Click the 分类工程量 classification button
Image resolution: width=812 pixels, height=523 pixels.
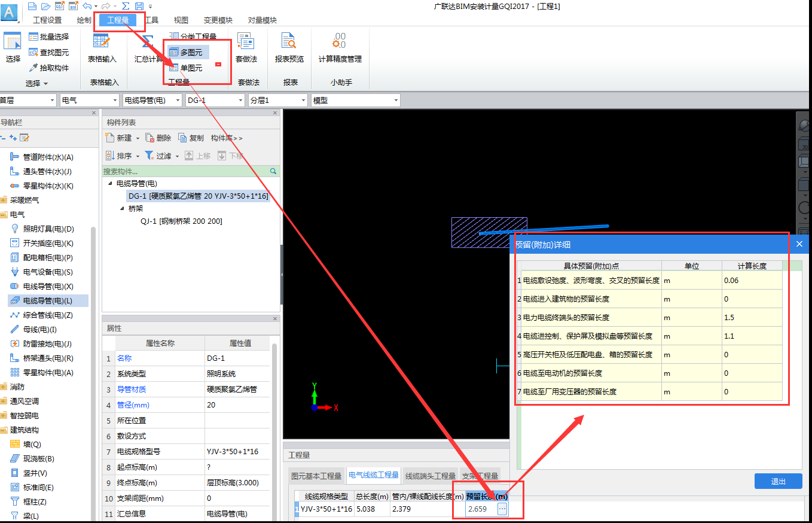tap(193, 37)
